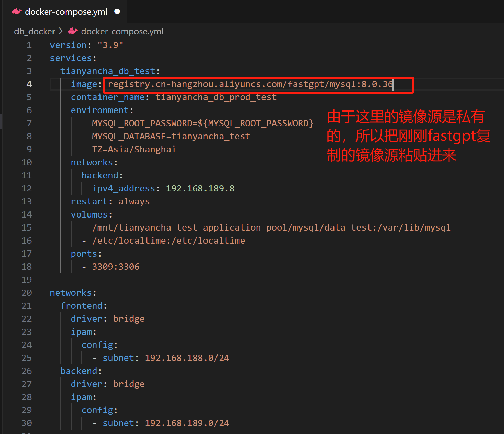This screenshot has width=504, height=434.
Task: Click the bridge value on line 22
Action: pos(129,319)
